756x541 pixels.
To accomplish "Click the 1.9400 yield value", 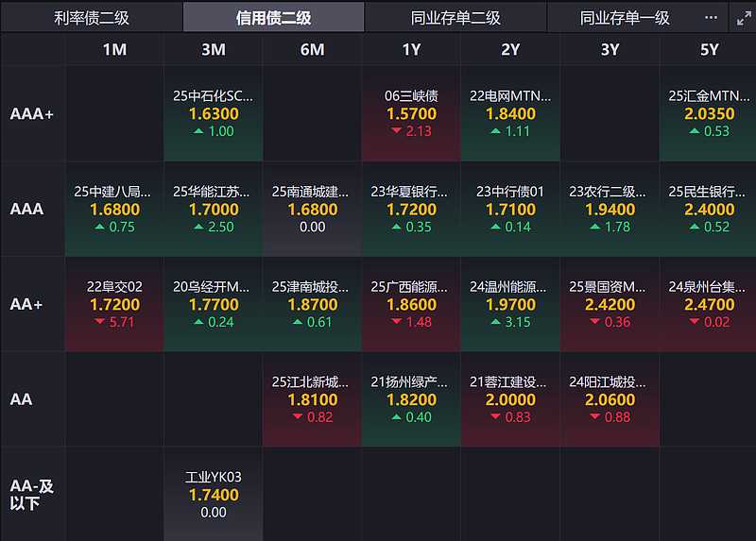I will (x=610, y=210).
